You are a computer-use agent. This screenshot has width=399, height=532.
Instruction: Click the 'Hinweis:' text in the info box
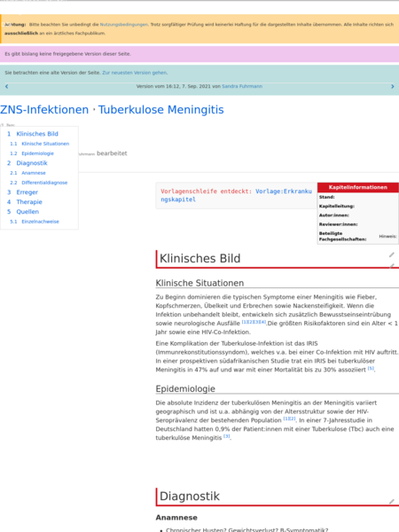[x=387, y=236]
